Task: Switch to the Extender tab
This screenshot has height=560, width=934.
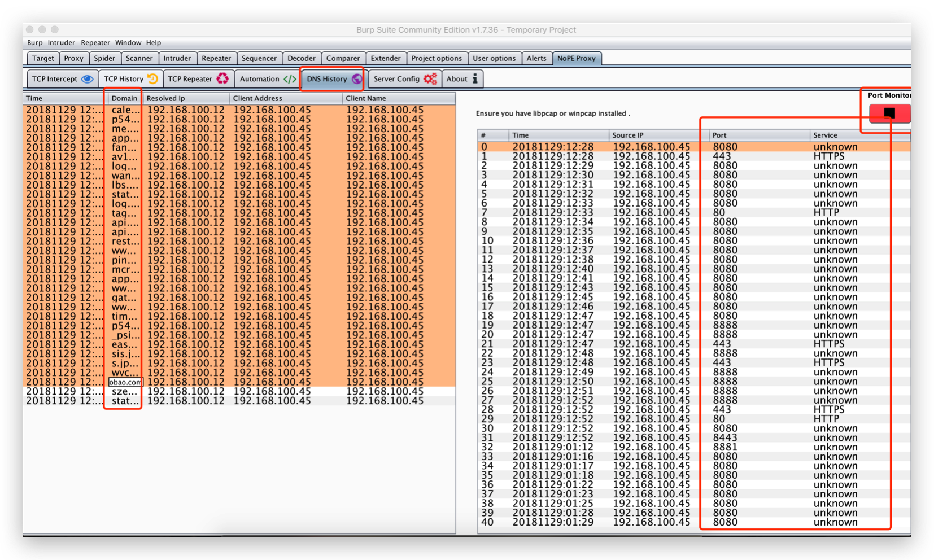Action: coord(385,58)
